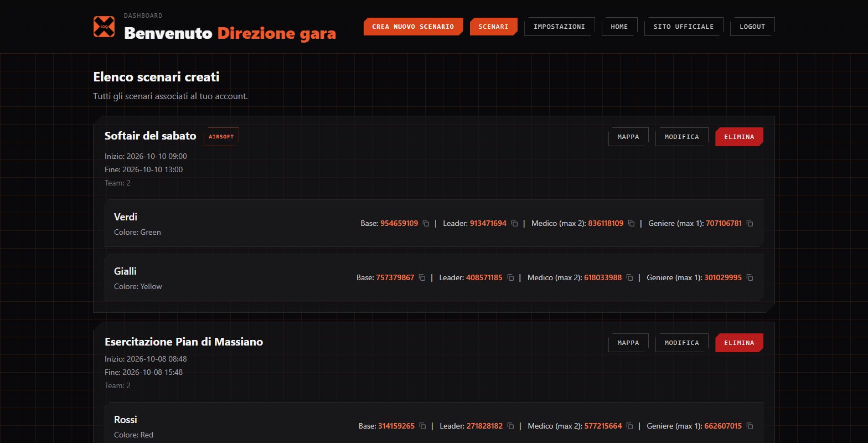868x443 pixels.
Task: Visit Sito Ufficiale nav link
Action: coord(684,27)
